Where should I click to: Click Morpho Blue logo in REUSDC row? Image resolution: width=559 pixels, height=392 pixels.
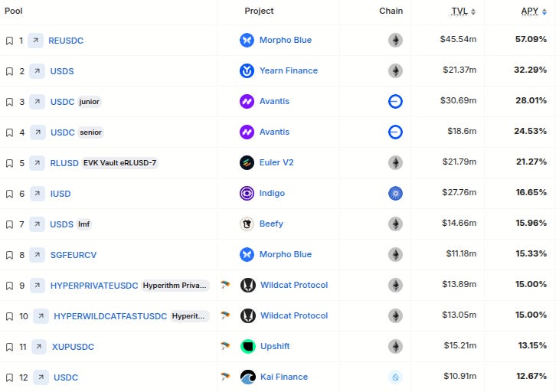[247, 40]
